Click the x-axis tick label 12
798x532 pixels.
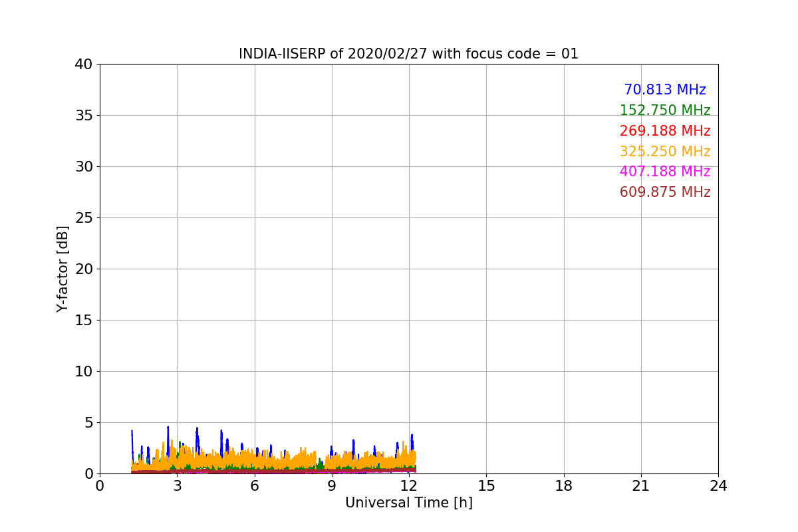pyautogui.click(x=409, y=486)
